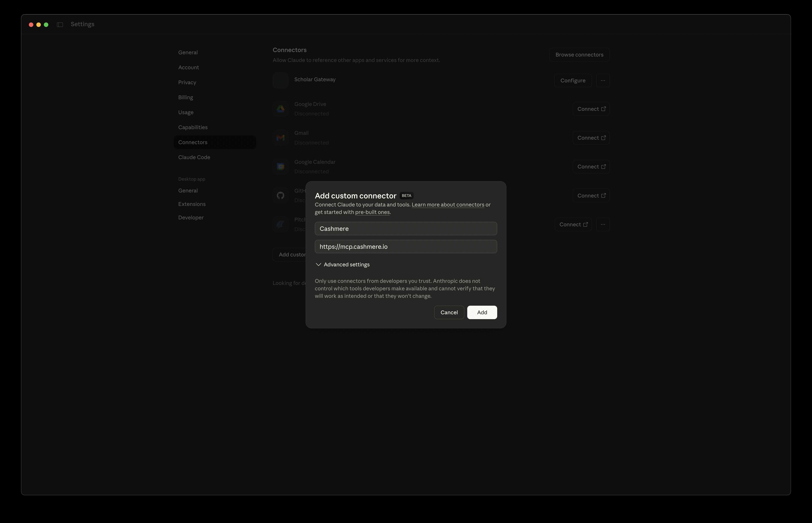Click the Add custom connector button behind dialog
812x523 pixels.
[x=290, y=254]
